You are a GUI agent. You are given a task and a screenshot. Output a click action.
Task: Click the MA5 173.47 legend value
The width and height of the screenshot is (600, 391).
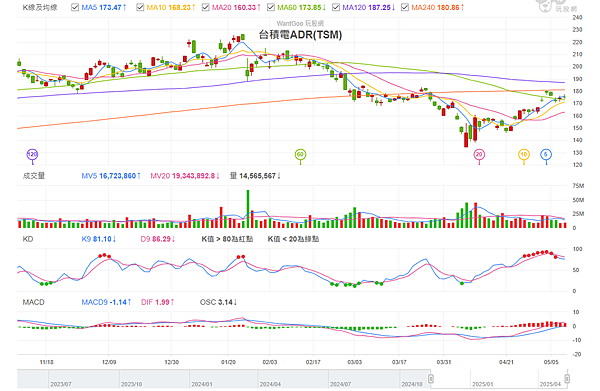104,7
